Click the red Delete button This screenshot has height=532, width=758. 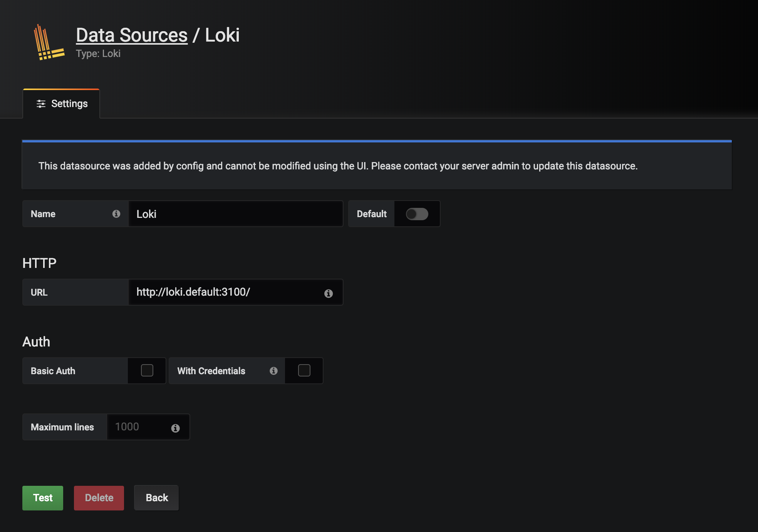coord(99,498)
